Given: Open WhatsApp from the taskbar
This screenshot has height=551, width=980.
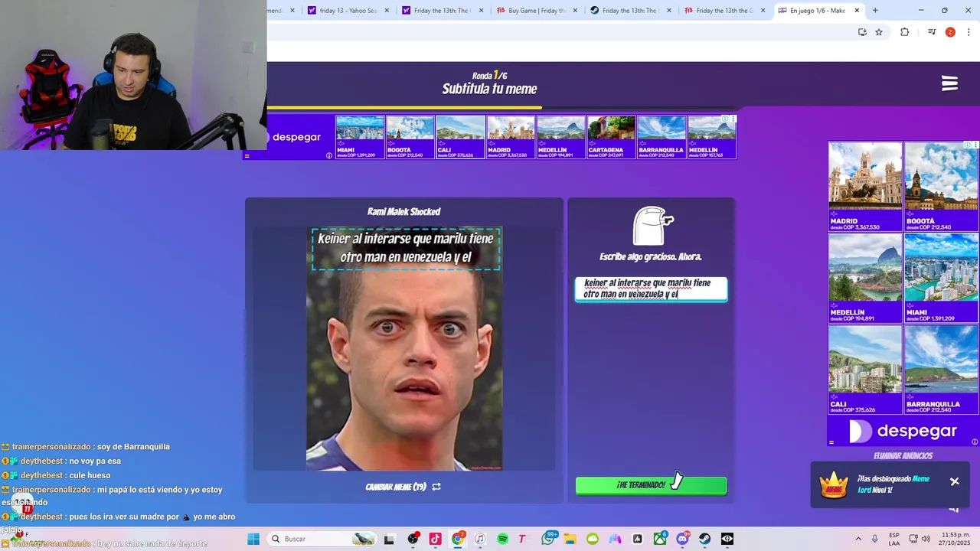Looking at the screenshot, I should [x=548, y=539].
